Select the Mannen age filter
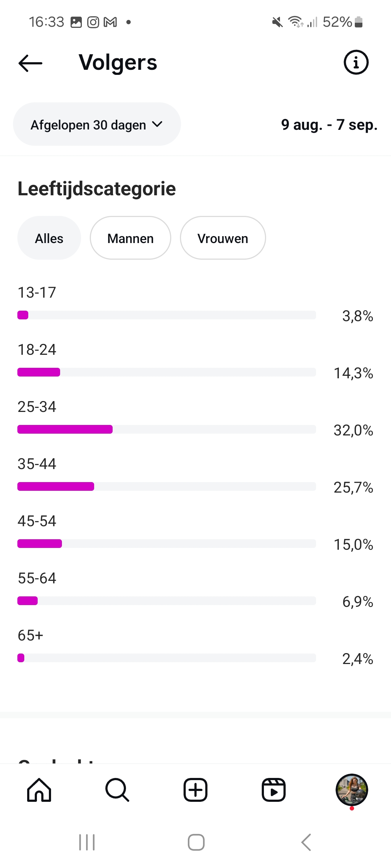 [130, 238]
